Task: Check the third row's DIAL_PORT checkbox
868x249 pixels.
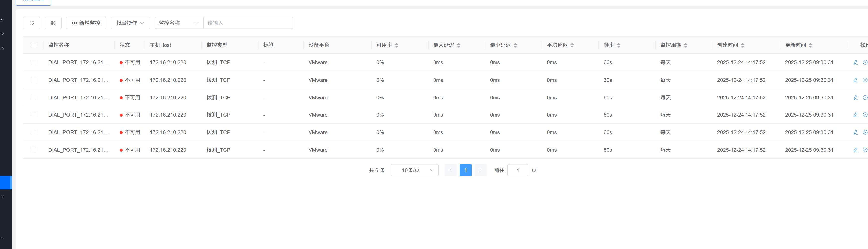Action: coord(33,97)
